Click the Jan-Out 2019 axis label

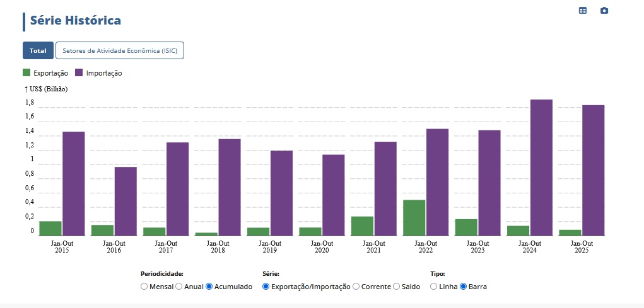click(x=269, y=247)
